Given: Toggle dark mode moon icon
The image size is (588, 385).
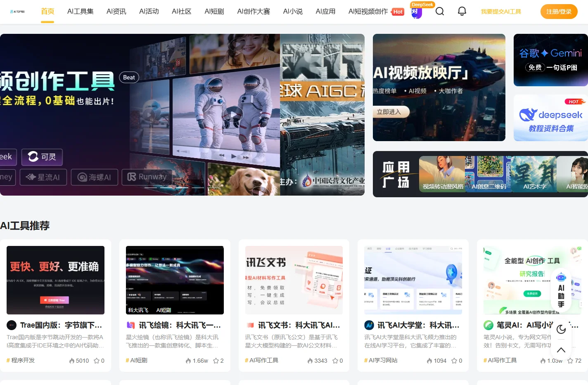Looking at the screenshot, I should [x=561, y=329].
